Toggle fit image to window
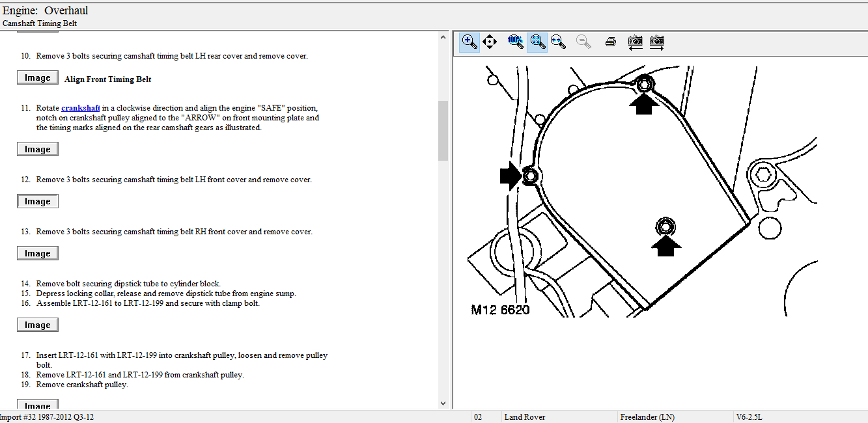The width and height of the screenshot is (868, 423). point(537,42)
